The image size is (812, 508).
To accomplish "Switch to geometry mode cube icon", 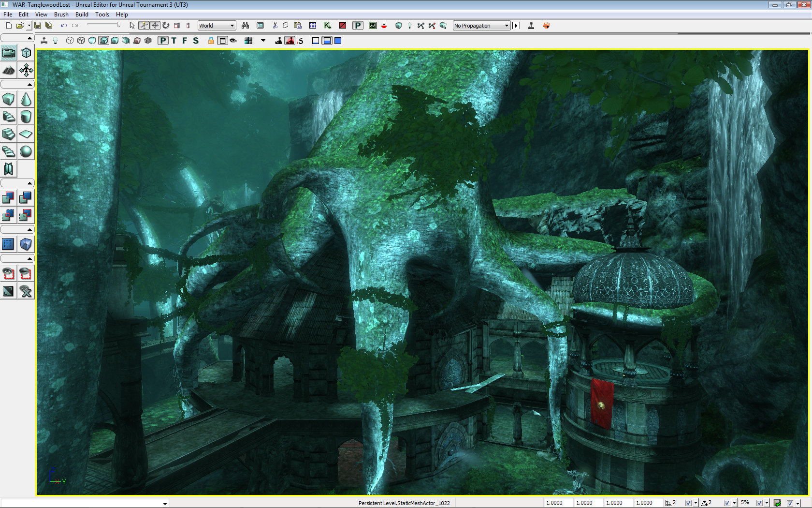I will click(x=26, y=53).
